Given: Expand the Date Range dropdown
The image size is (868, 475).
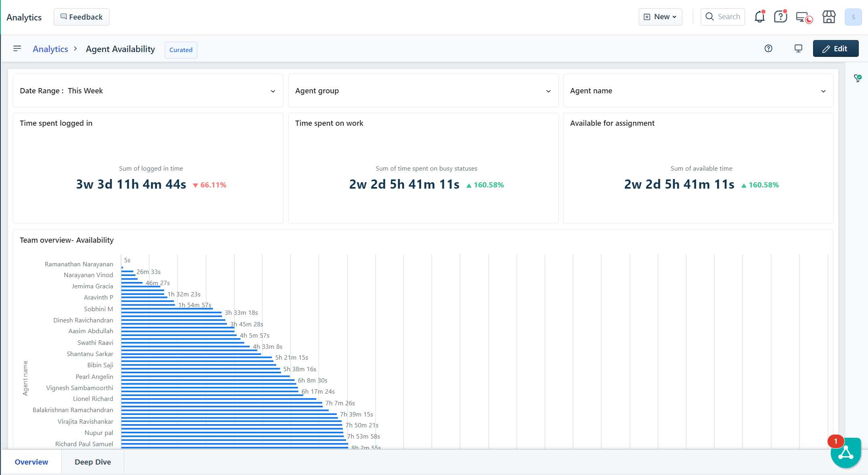Looking at the screenshot, I should (x=148, y=91).
